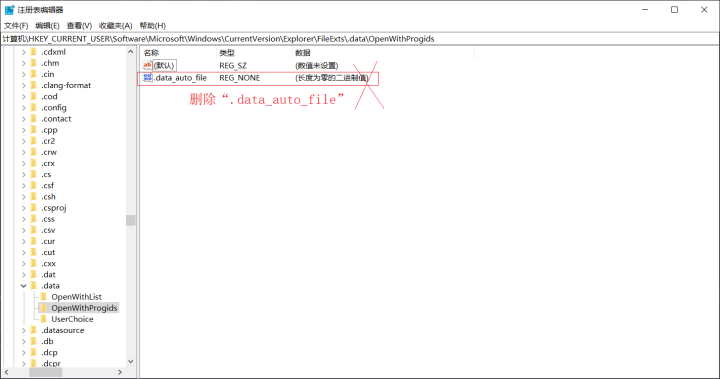Image resolution: width=720 pixels, height=379 pixels.
Task: Click the .cin folder icon
Action: [34, 74]
